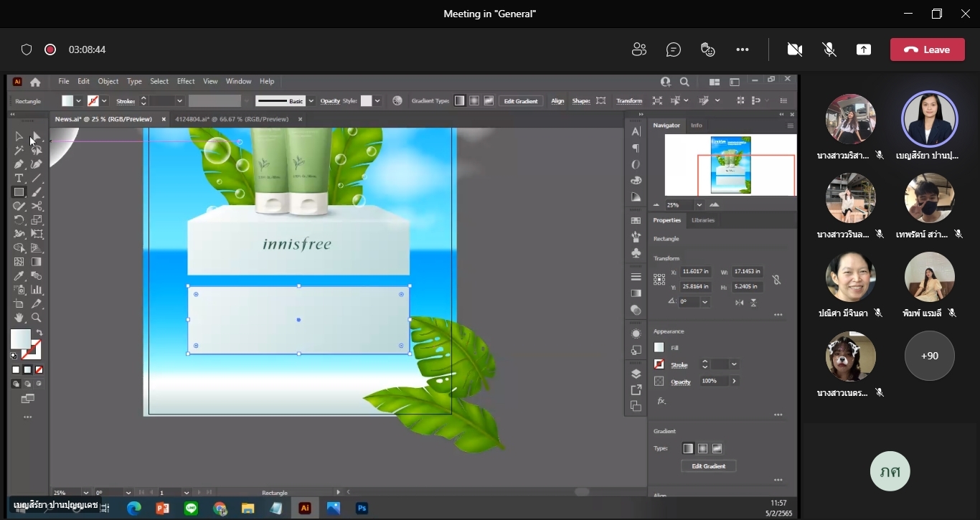Select the Free Transform tool

[37, 234]
